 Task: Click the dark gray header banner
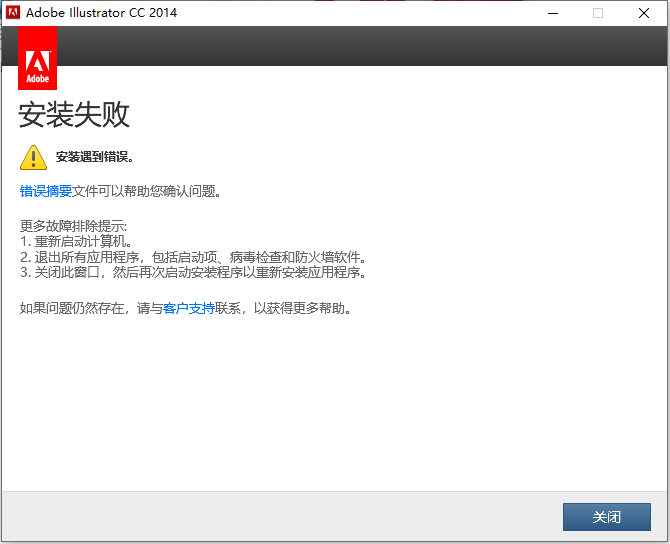point(361,46)
